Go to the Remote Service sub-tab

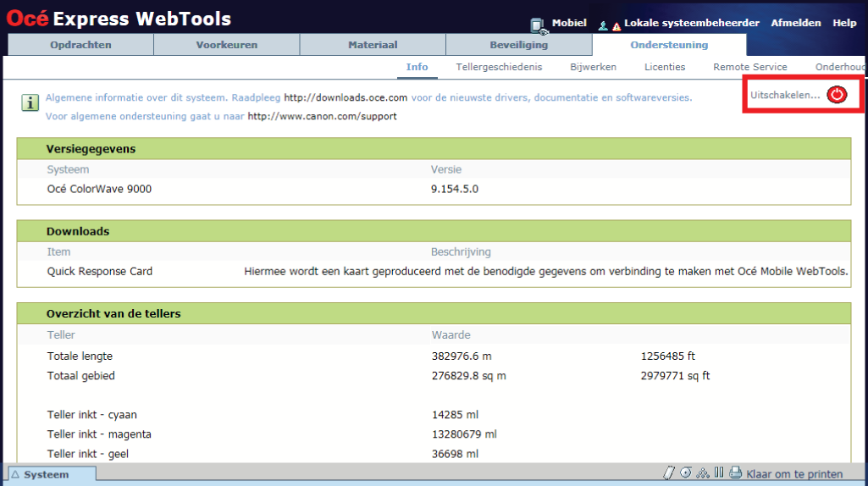click(749, 67)
